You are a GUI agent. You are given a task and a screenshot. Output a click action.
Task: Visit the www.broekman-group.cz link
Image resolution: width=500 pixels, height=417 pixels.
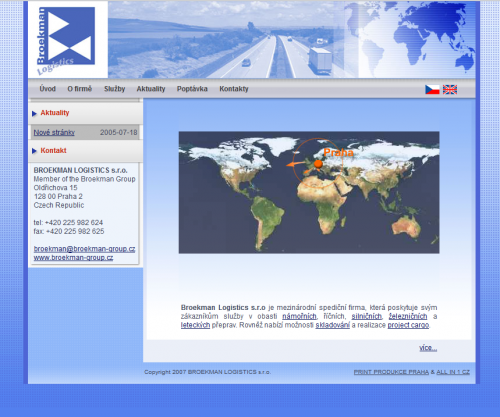point(73,257)
